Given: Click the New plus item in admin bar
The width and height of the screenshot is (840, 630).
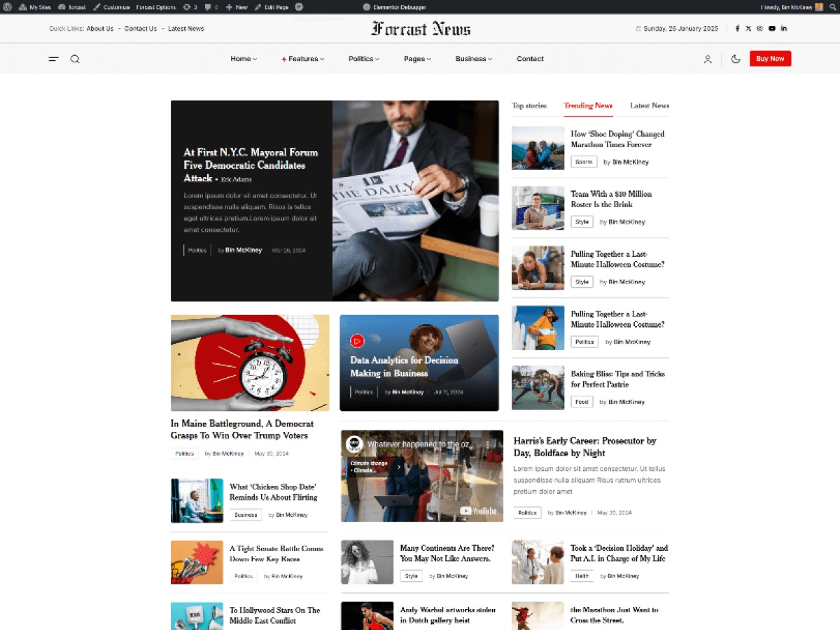Looking at the screenshot, I should click(x=237, y=7).
